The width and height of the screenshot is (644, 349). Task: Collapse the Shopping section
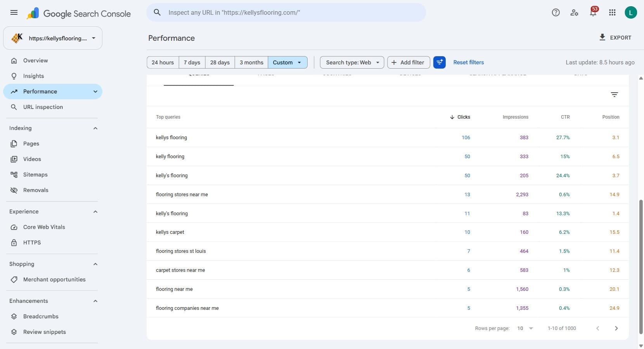coord(95,264)
